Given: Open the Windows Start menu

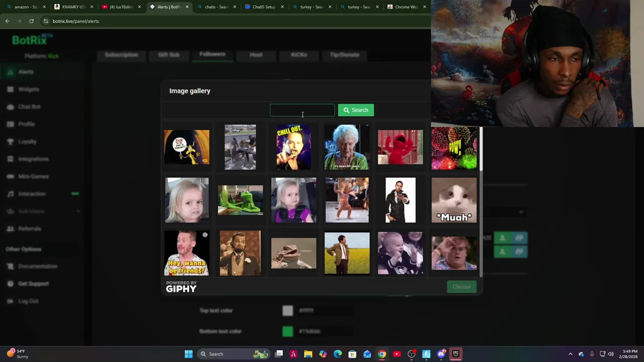Looking at the screenshot, I should pyautogui.click(x=189, y=354).
